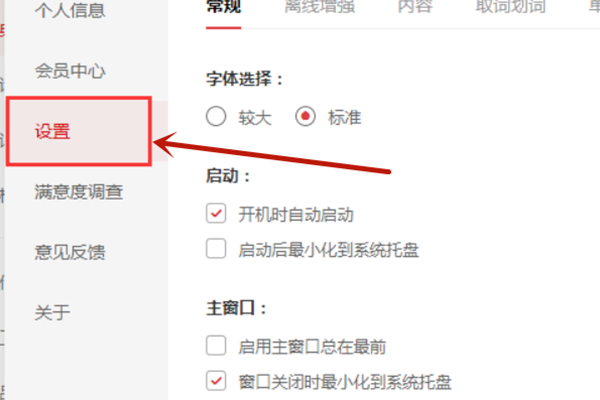The image size is (600, 400).
Task: Click the 开机时自动启动 label text
Action: click(296, 215)
